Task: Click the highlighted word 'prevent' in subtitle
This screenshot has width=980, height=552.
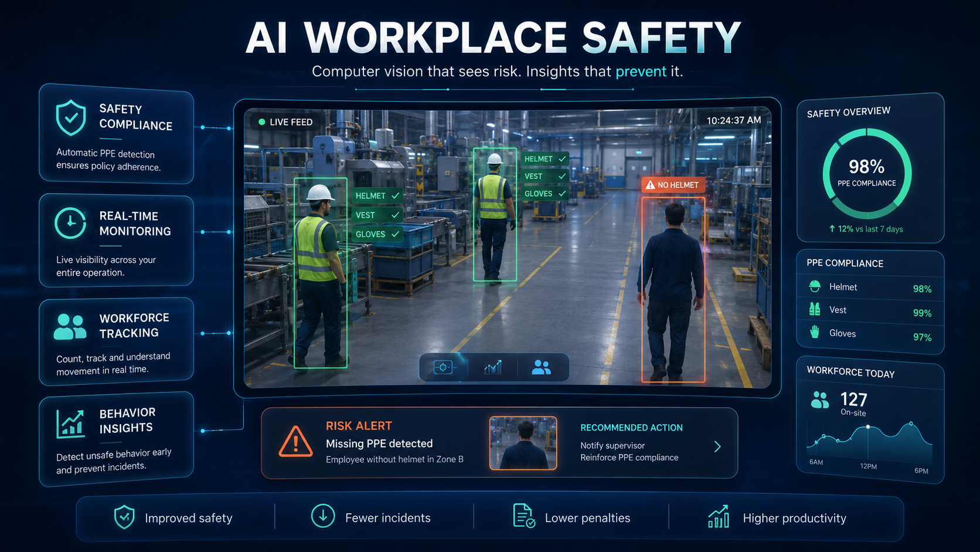Action: (x=641, y=72)
